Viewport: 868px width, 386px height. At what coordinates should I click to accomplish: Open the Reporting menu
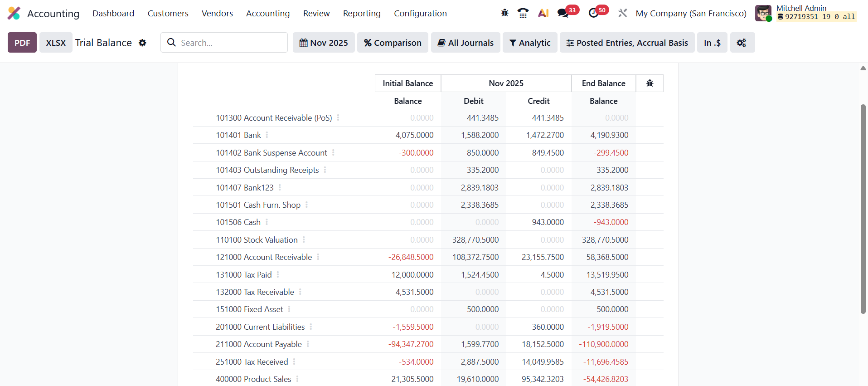pos(362,14)
